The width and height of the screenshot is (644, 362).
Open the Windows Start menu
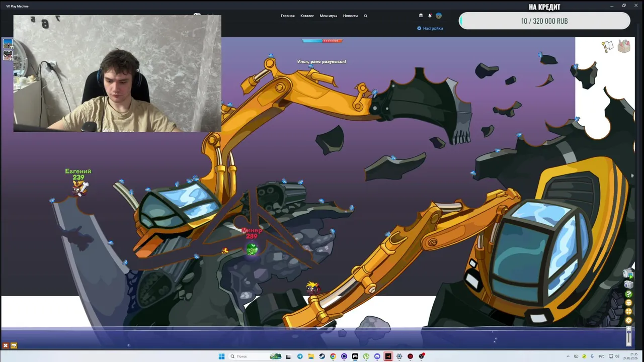[221, 356]
